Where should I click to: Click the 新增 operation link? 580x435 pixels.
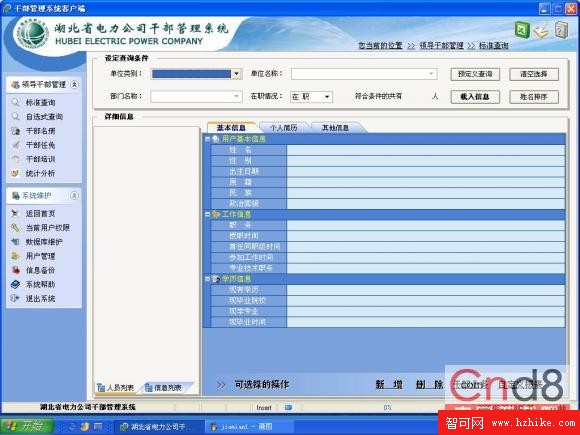pos(389,385)
